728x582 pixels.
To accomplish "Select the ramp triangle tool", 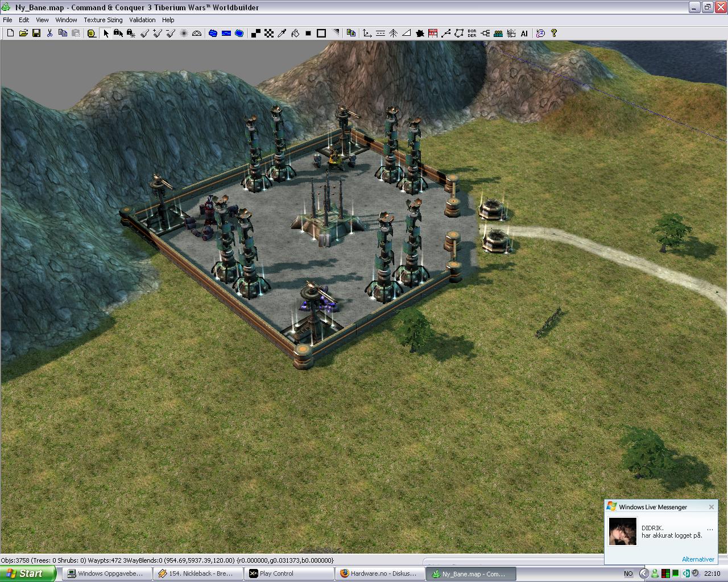I will tap(407, 34).
